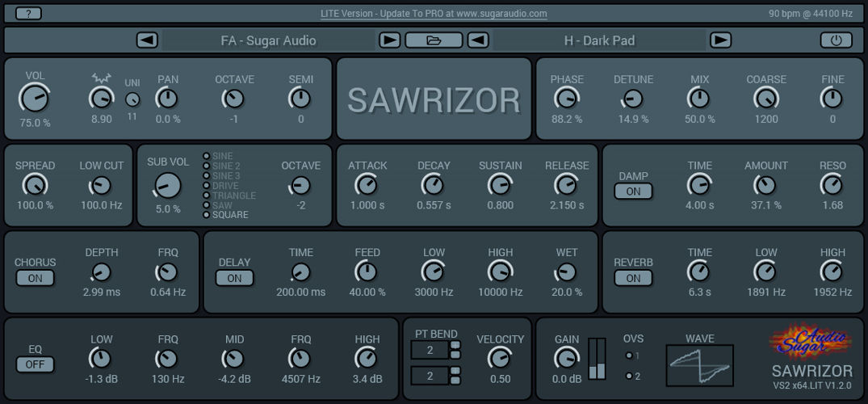Click the RELEASE knob
The image size is (868, 404).
tap(567, 185)
